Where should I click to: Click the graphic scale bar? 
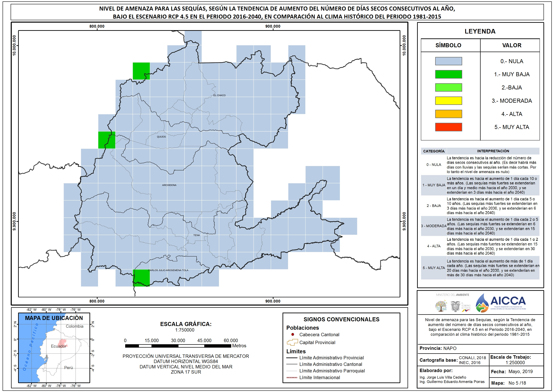tap(178, 346)
